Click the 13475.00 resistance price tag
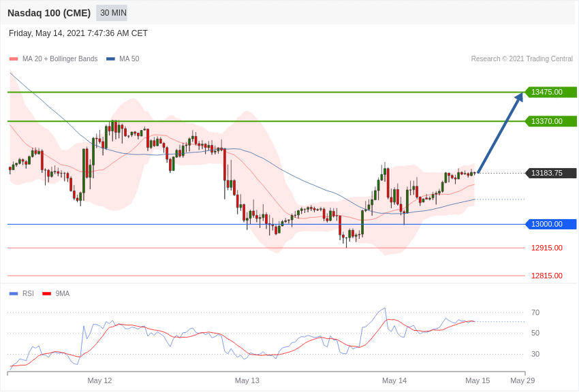 [x=550, y=92]
